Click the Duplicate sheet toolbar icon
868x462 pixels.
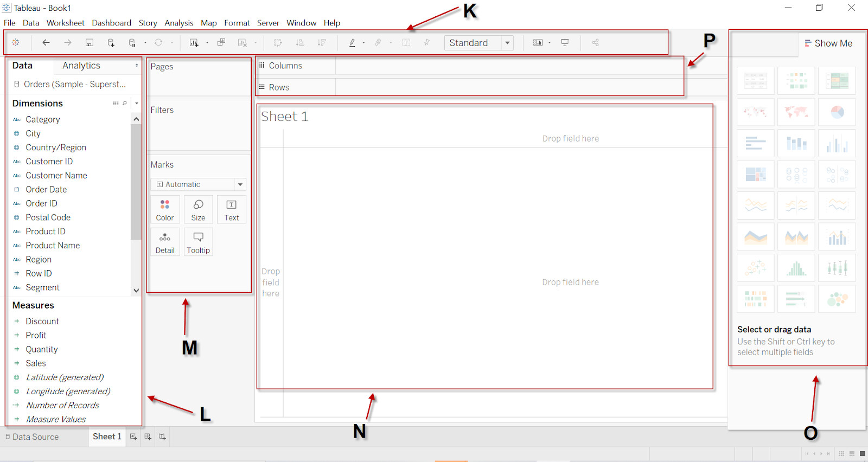(221, 42)
